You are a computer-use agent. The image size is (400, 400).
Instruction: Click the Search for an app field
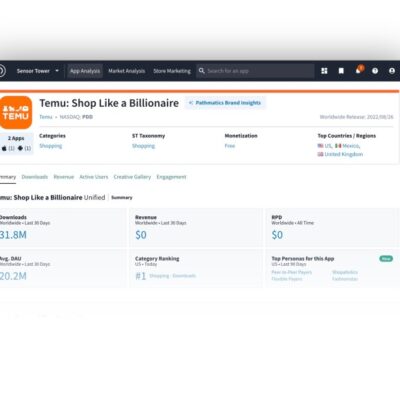(255, 71)
